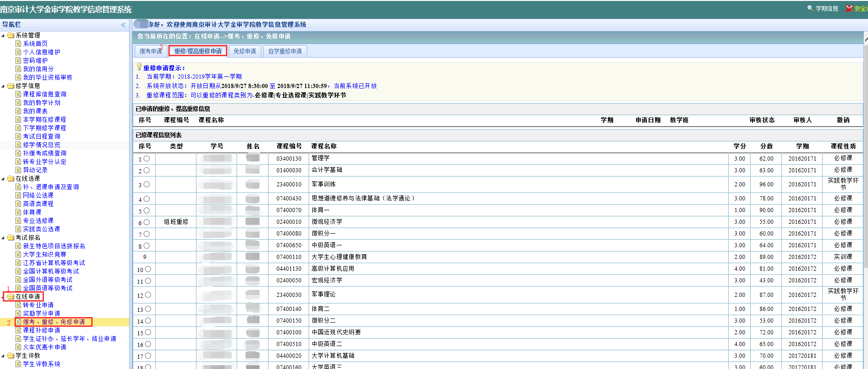Select radio button for 微观经济学 row
Screen dimensions: 868x369
[x=146, y=222]
